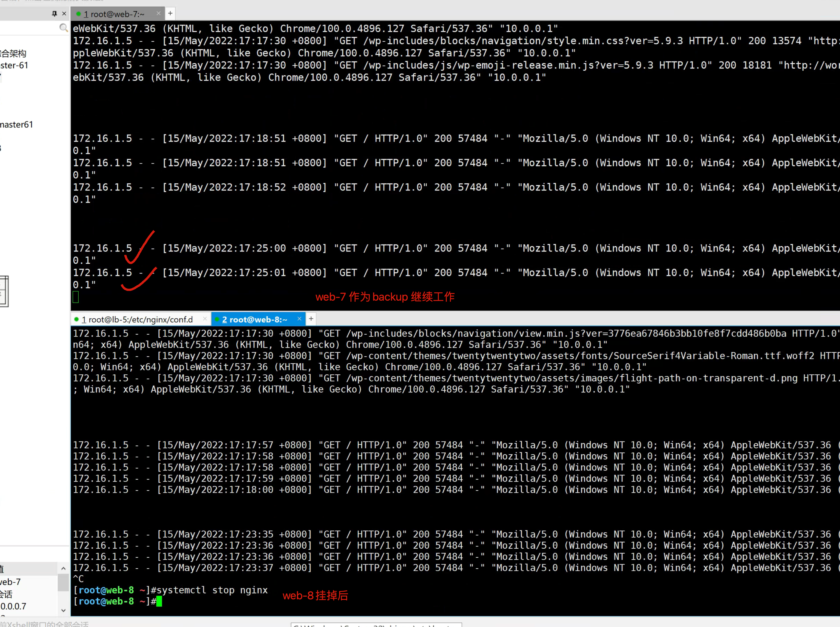This screenshot has height=627, width=840.
Task: Close the root@lb-5 nginx conf.d tab
Action: click(x=205, y=319)
